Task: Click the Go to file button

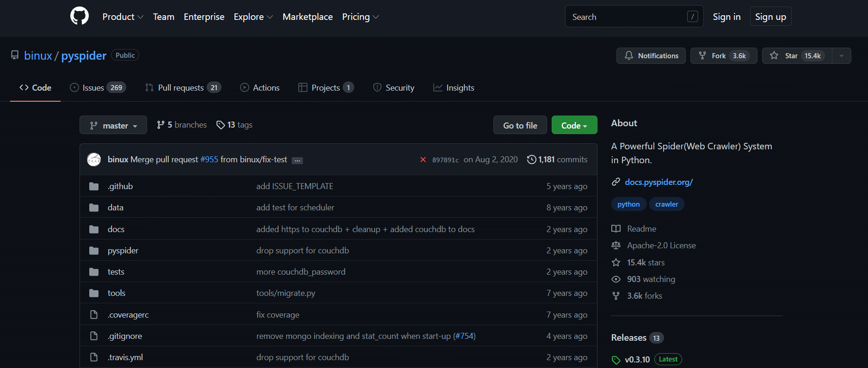Action: pyautogui.click(x=520, y=125)
